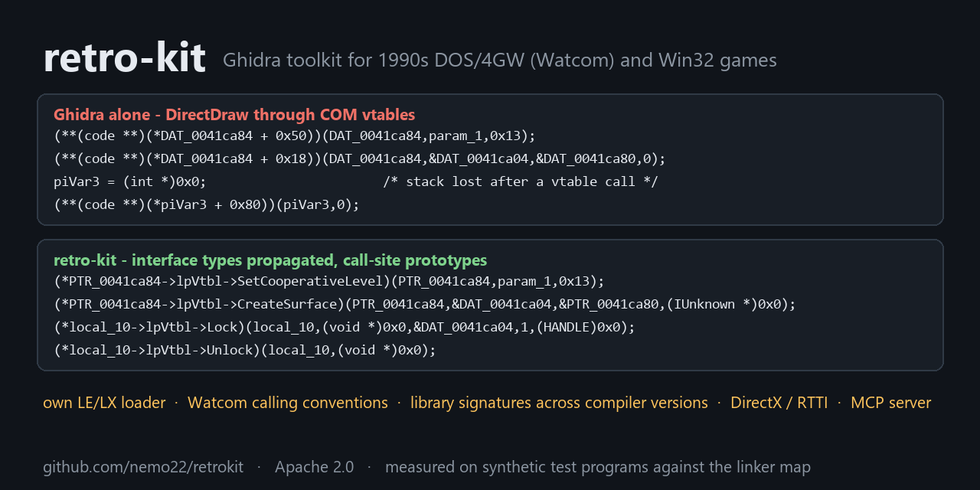Click the local_10 Lock call line
This screenshot has height=490, width=980.
[345, 328]
